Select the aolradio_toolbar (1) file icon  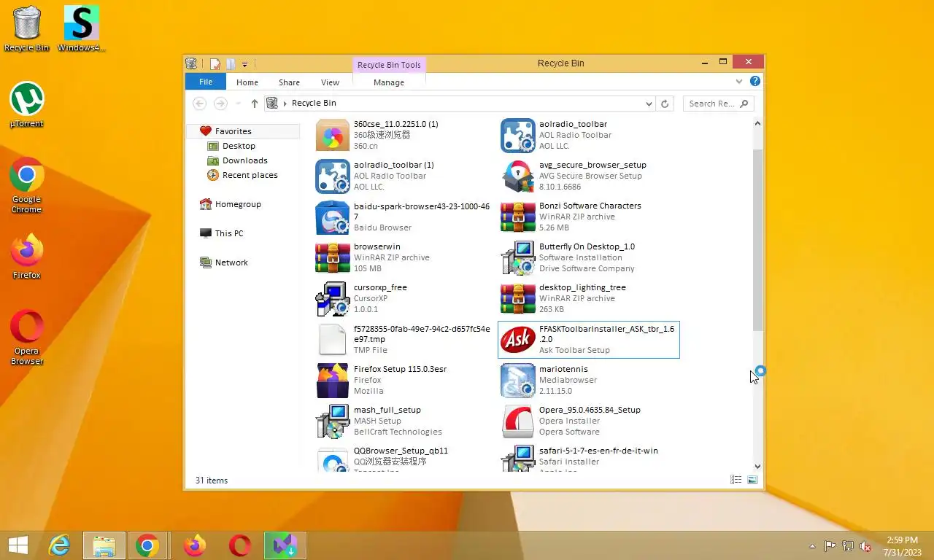coord(333,176)
